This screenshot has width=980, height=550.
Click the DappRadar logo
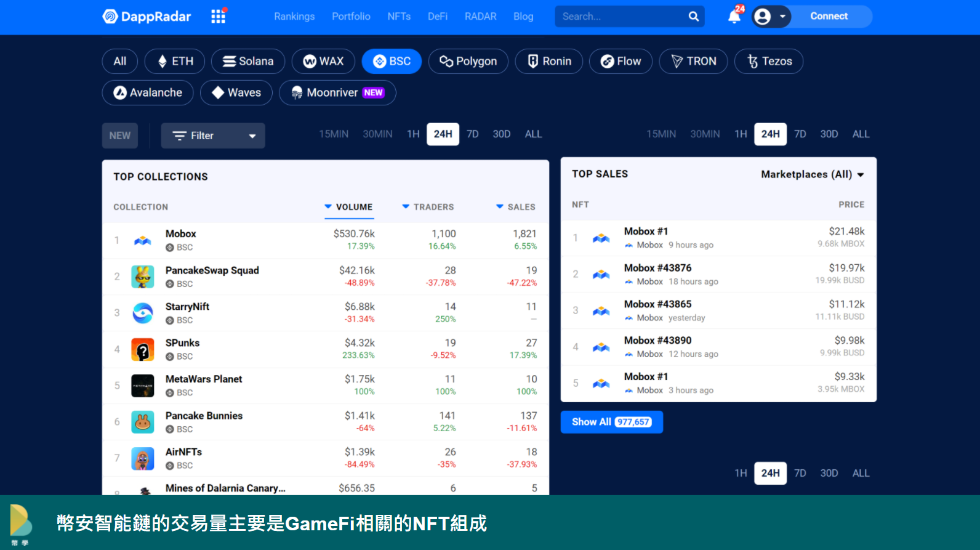pyautogui.click(x=147, y=17)
